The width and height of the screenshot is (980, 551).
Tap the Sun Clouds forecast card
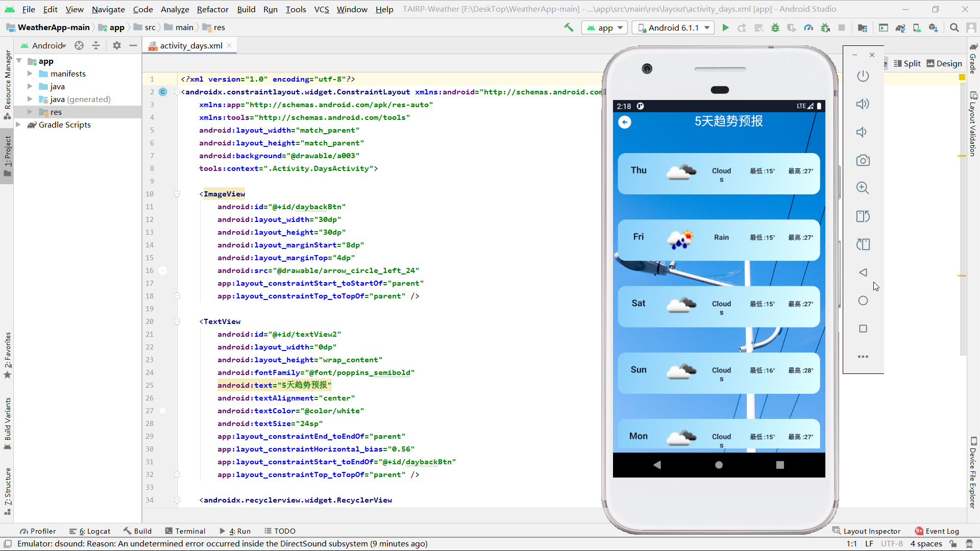pos(719,373)
